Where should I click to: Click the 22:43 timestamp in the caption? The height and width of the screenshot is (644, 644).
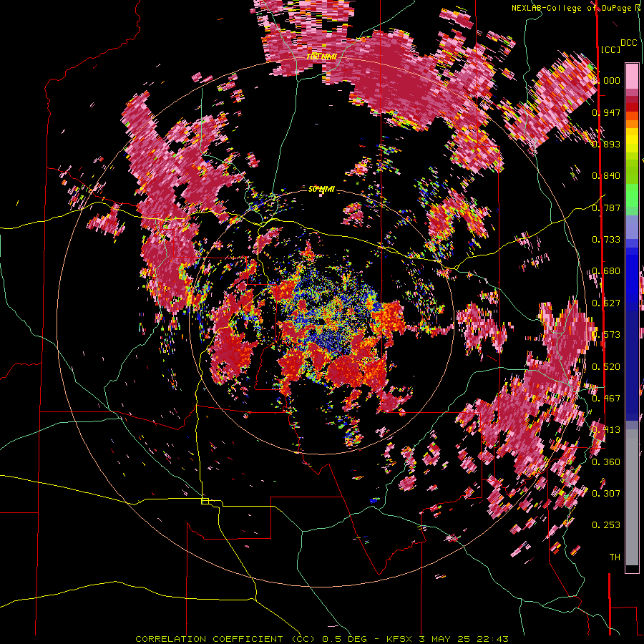pos(492,639)
